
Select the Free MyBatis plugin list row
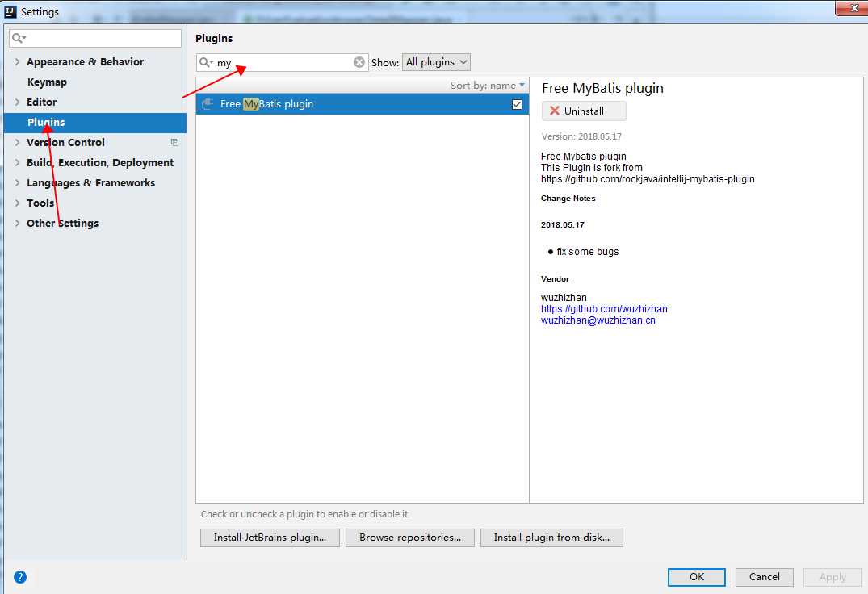[x=362, y=104]
